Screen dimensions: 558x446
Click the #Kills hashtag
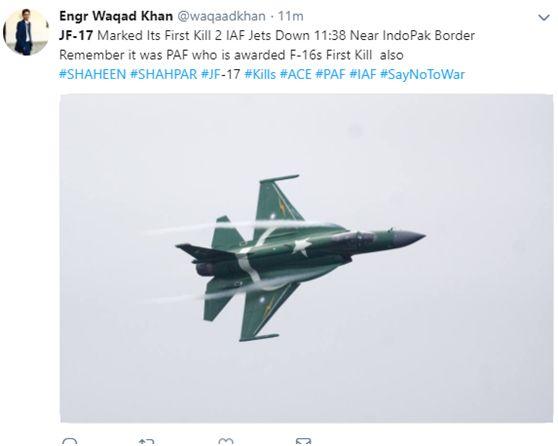pos(260,74)
